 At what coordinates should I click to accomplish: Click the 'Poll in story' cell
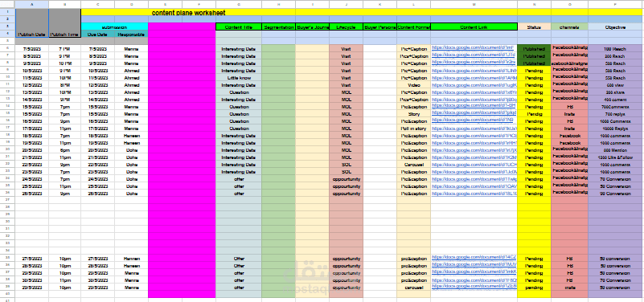413,129
